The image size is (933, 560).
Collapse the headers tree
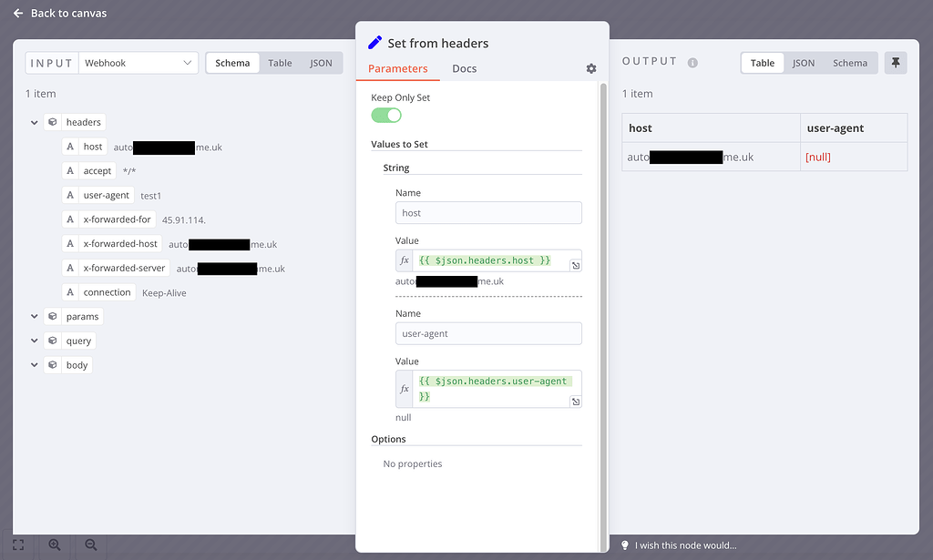(x=34, y=121)
